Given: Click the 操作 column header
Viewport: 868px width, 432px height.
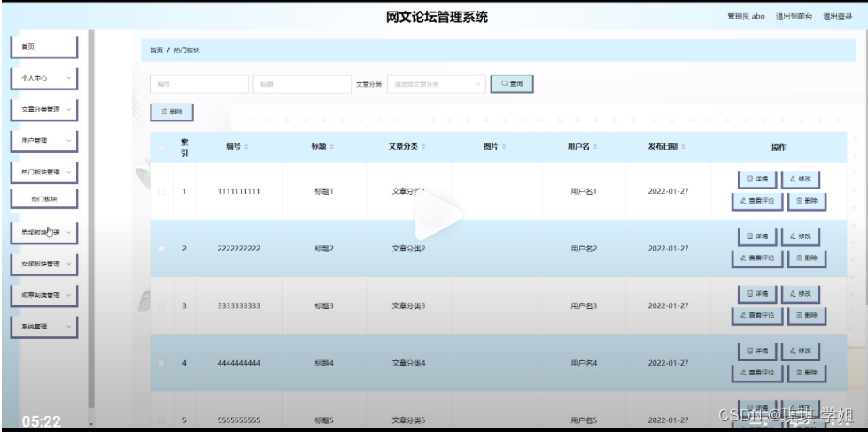Looking at the screenshot, I should [x=779, y=148].
